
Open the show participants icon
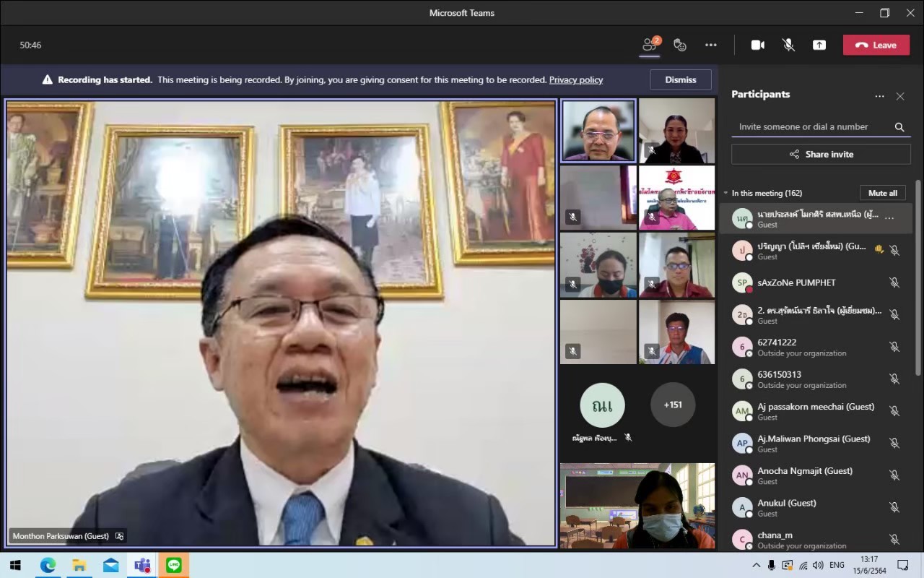tap(650, 45)
